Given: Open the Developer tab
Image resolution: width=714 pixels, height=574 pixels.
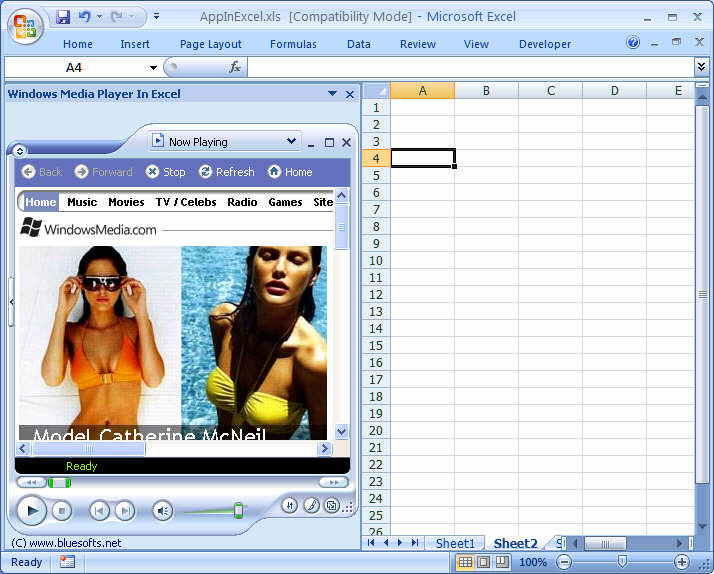Looking at the screenshot, I should click(545, 44).
